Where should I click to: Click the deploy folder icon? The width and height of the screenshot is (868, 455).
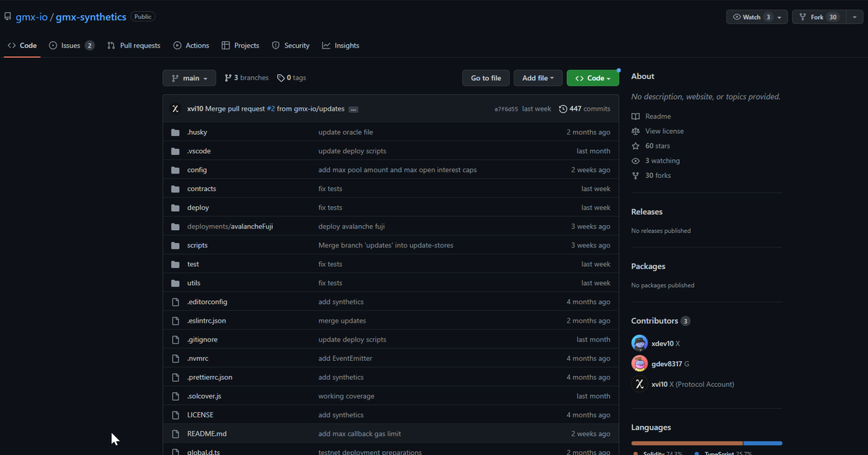(x=175, y=208)
